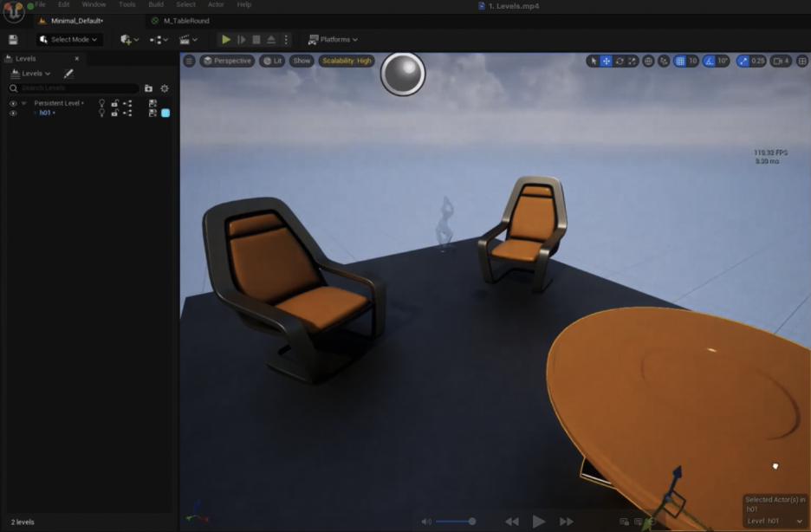Viewport: 811px width, 532px height.
Task: Open the File menu
Action: pyautogui.click(x=41, y=4)
